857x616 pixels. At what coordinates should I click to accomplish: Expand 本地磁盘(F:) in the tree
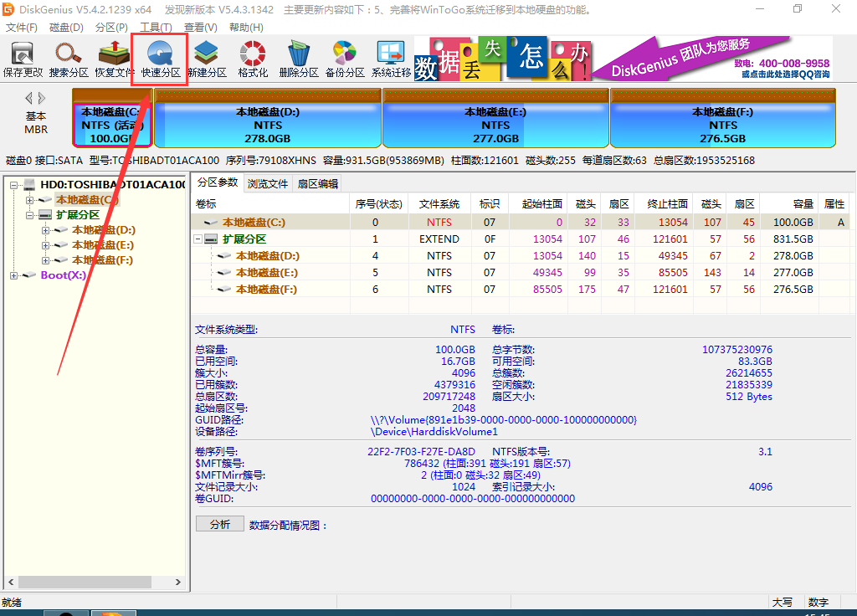coord(45,260)
